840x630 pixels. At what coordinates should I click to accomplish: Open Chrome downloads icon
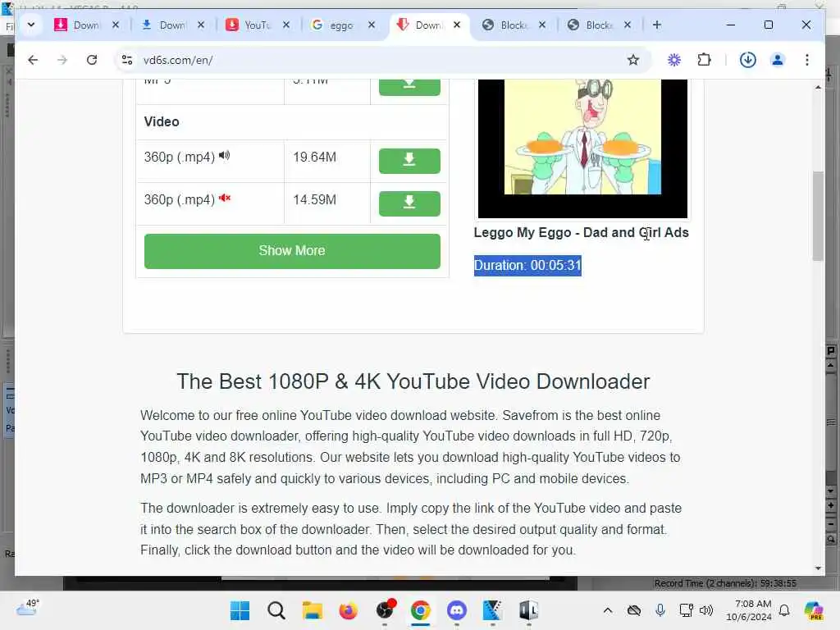point(748,60)
